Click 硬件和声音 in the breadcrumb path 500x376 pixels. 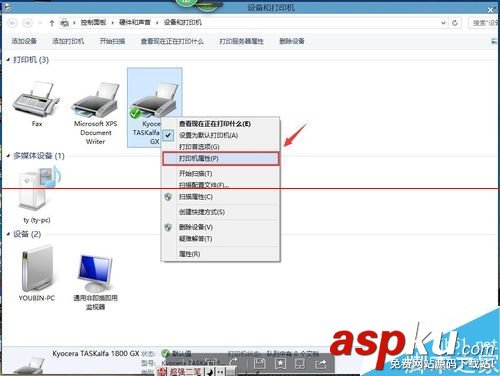[x=135, y=23]
